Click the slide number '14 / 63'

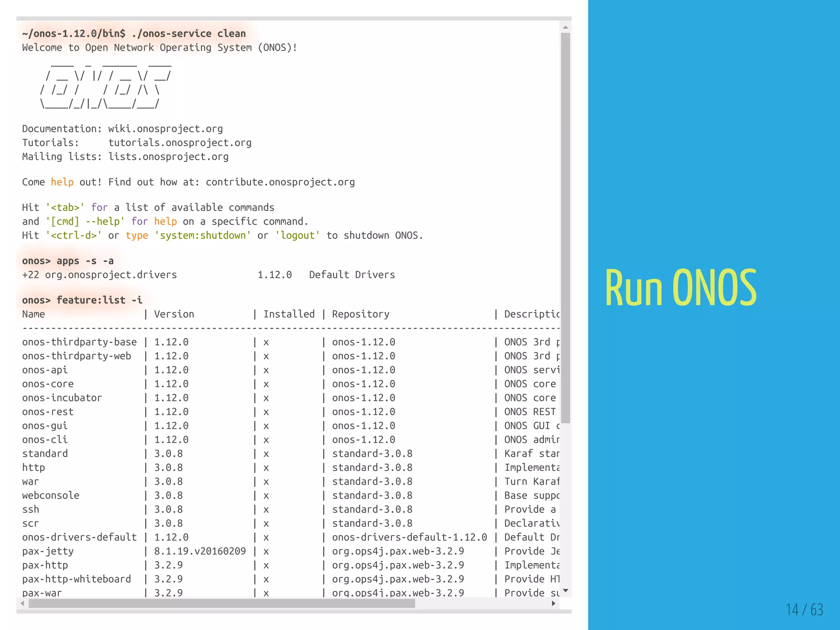804,609
